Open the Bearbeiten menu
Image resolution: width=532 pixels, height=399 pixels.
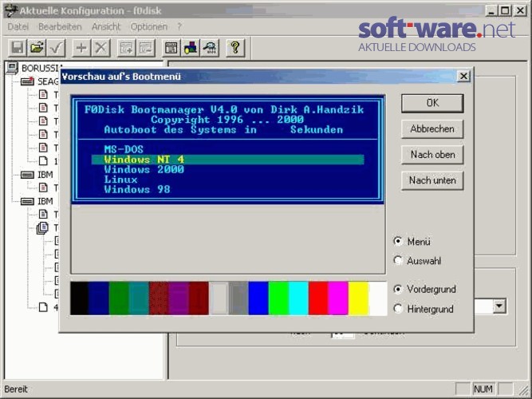tap(60, 26)
